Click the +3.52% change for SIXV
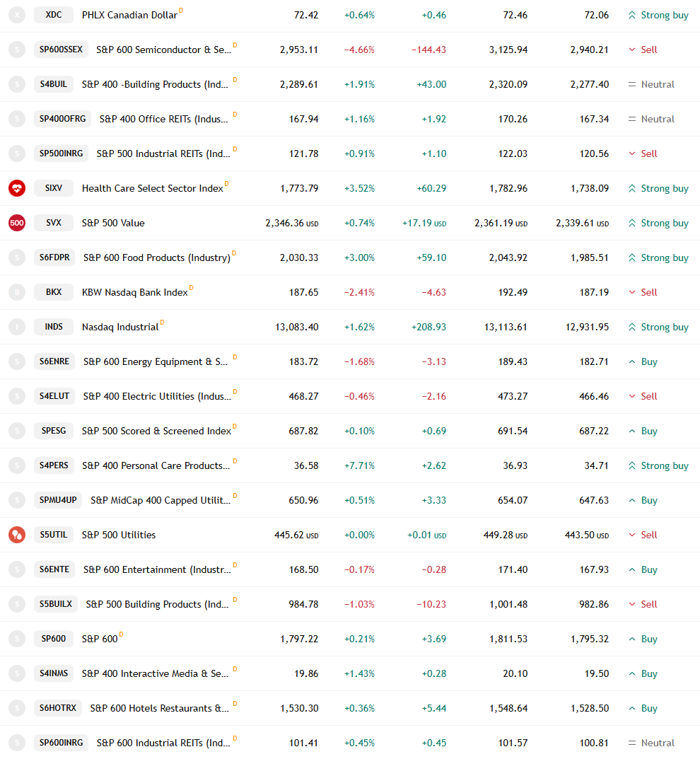The width and height of the screenshot is (700, 759). click(x=359, y=189)
